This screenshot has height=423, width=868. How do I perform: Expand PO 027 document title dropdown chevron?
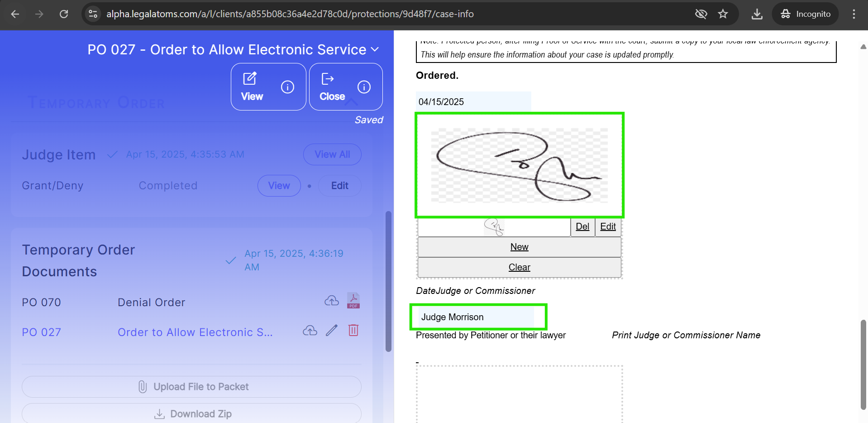point(375,49)
